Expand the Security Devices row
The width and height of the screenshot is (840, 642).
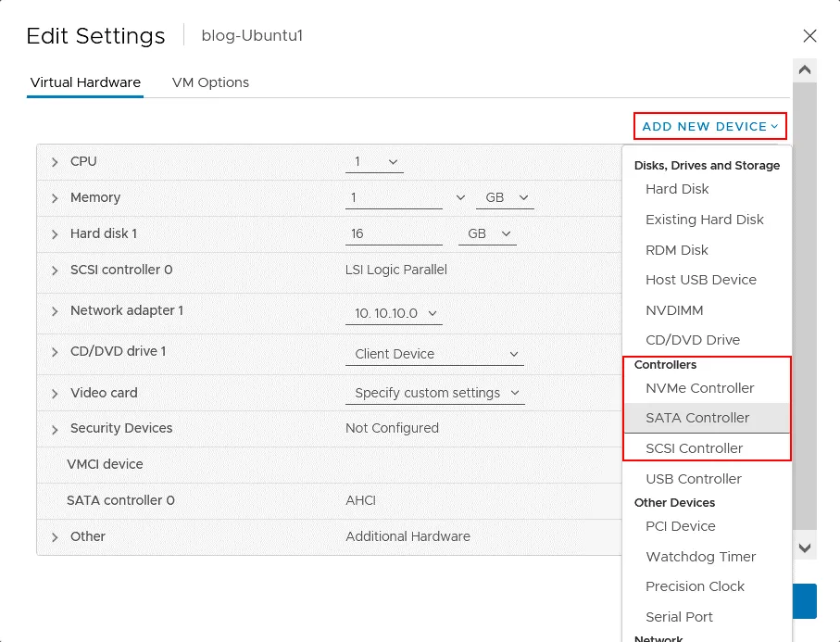[x=56, y=429]
